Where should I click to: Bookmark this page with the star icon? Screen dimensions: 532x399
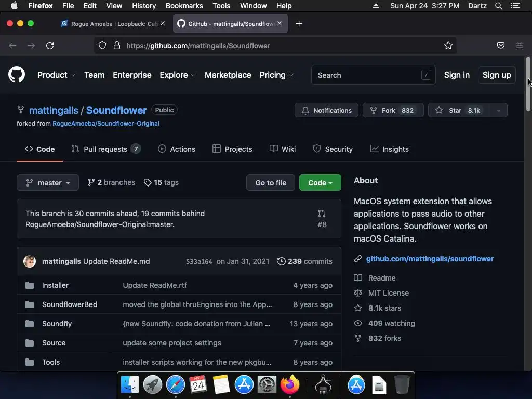tap(448, 46)
